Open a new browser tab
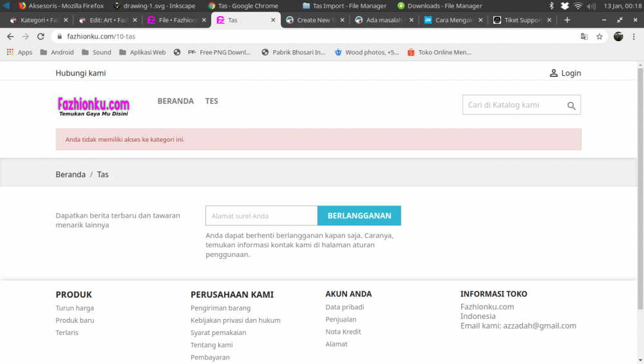This screenshot has height=364, width=644. click(567, 20)
